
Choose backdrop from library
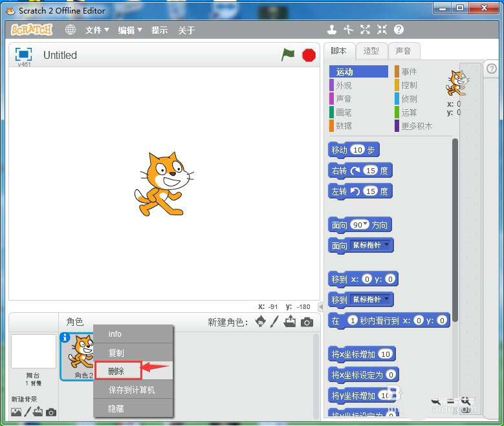16,412
